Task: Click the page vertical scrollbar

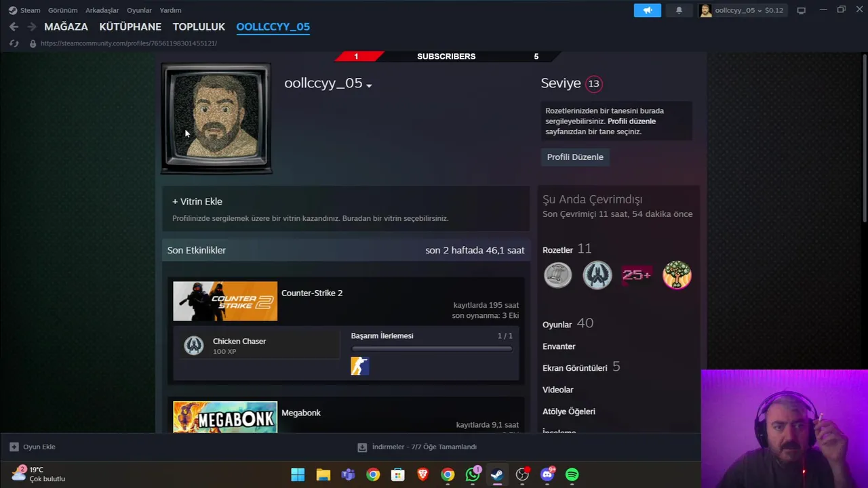Action: click(864, 138)
